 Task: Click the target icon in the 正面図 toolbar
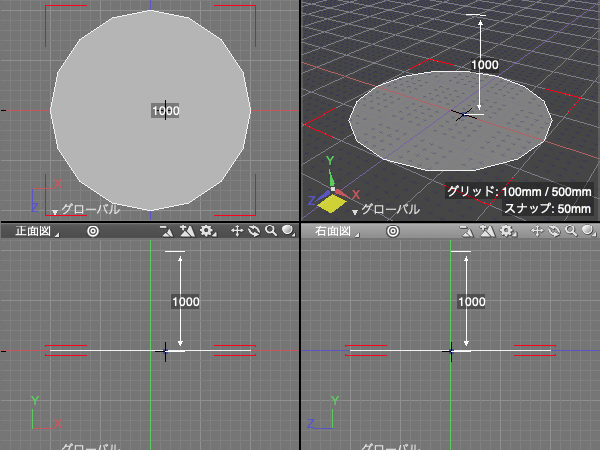pos(93,231)
